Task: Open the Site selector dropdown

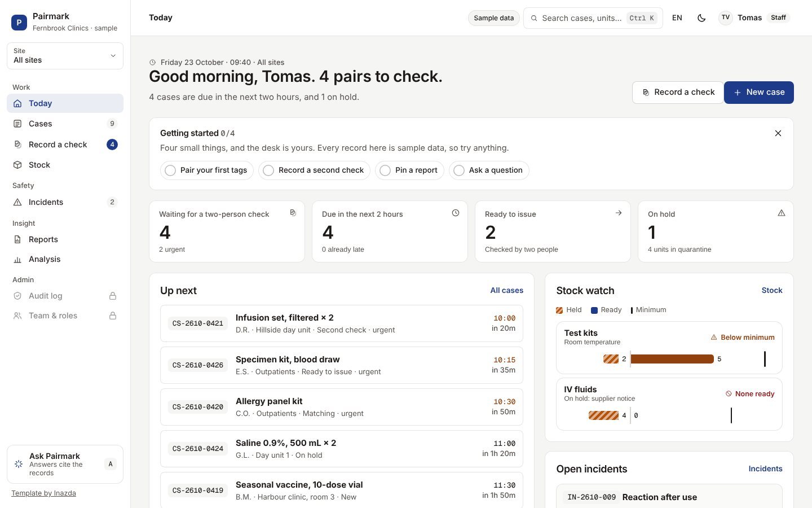Action: (x=65, y=56)
